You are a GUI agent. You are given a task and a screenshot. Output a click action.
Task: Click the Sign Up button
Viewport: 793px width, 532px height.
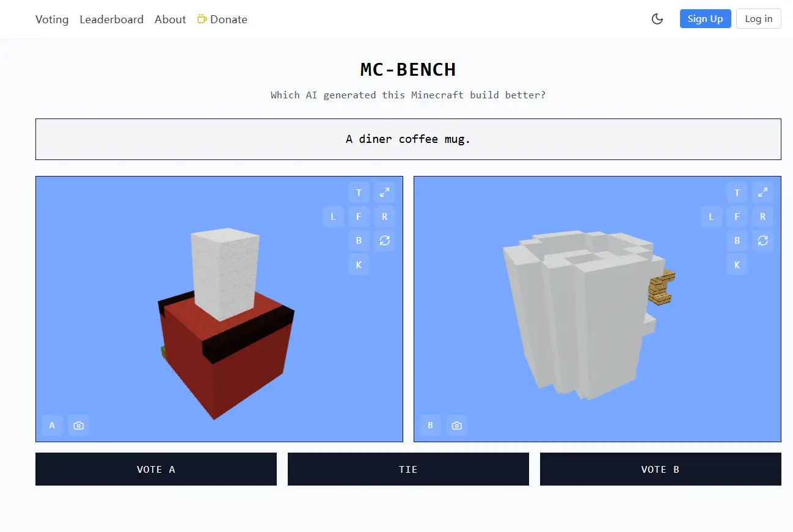coord(705,18)
